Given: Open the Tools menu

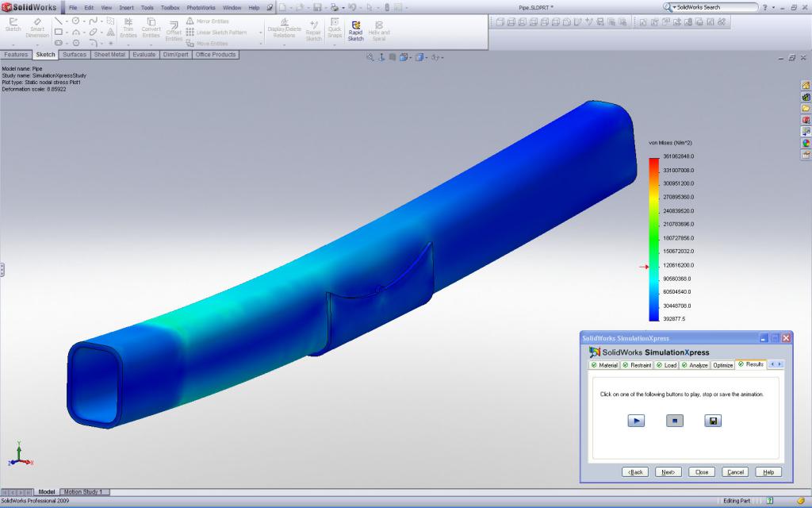Looking at the screenshot, I should [147, 8].
